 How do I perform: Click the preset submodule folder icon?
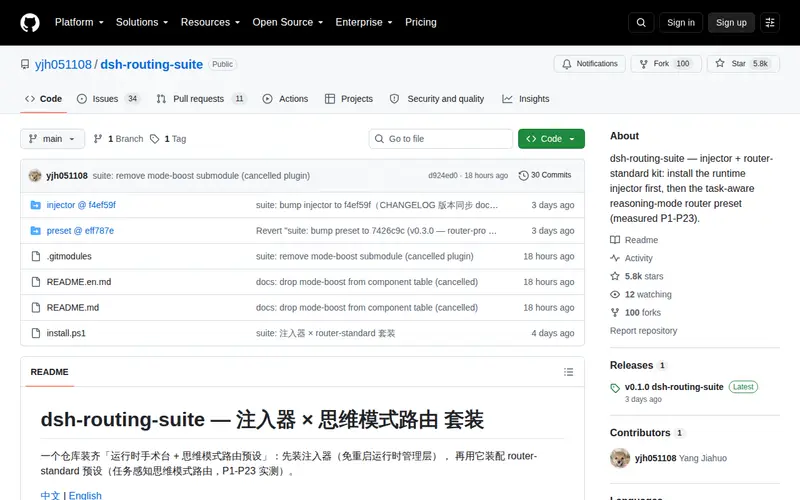[35, 231]
